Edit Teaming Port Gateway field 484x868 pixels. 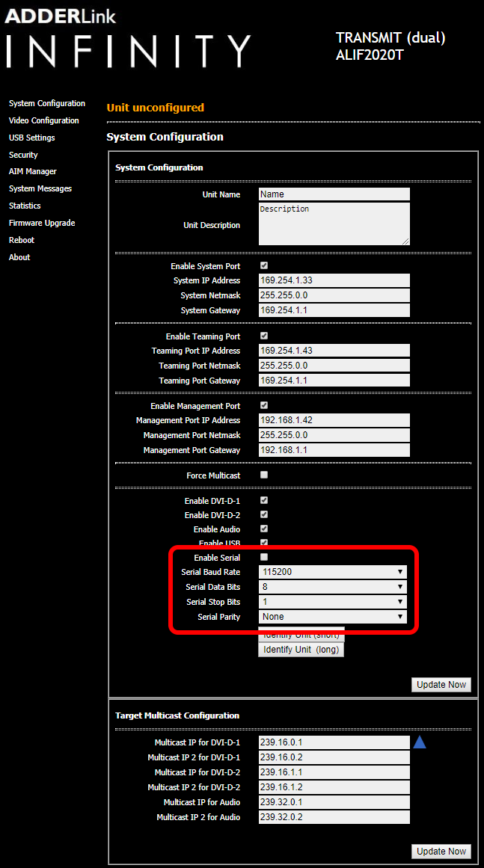(x=334, y=381)
